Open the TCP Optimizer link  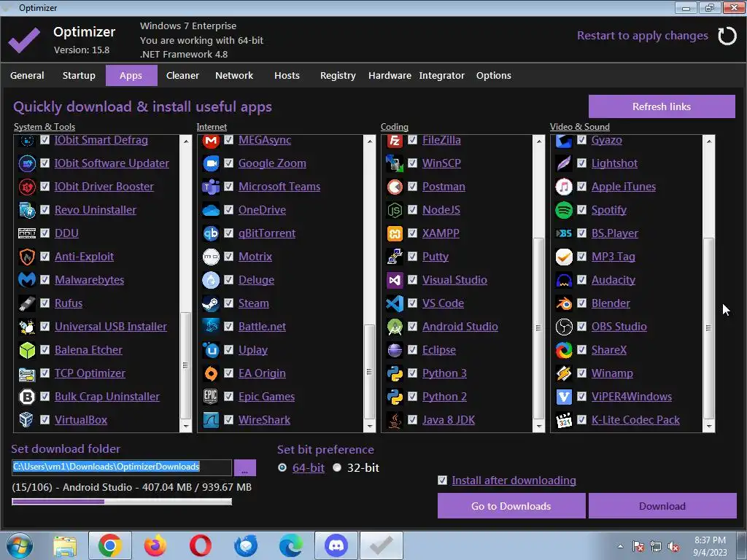(90, 373)
